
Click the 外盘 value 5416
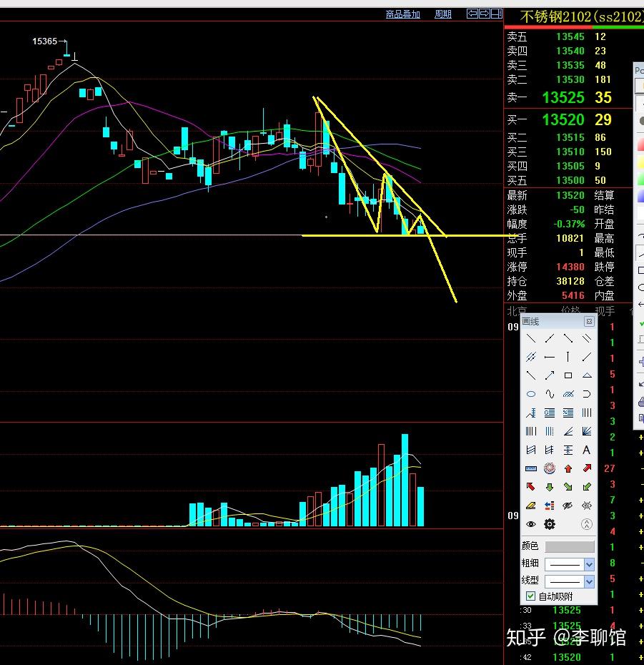(x=573, y=295)
